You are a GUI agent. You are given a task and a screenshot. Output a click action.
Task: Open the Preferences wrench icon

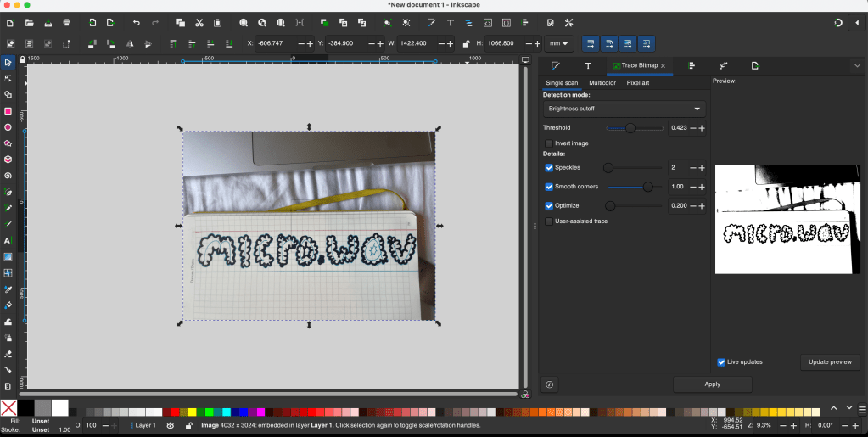click(x=569, y=23)
